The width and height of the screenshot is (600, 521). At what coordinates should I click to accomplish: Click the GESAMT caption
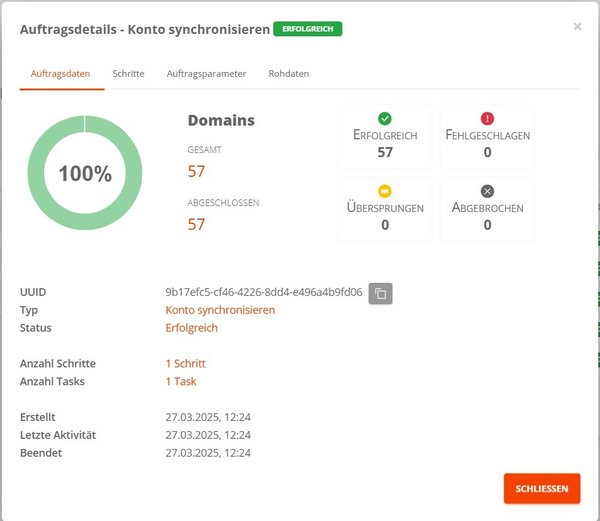click(204, 150)
